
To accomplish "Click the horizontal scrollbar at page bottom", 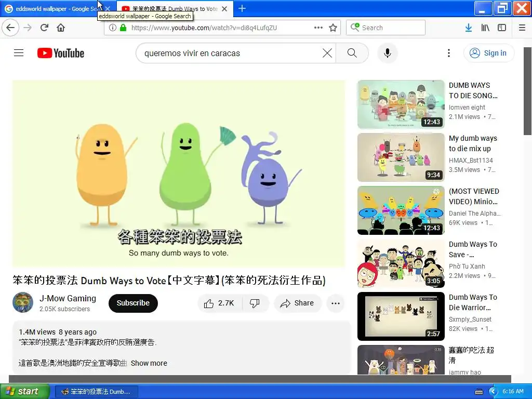I will click(x=260, y=379).
